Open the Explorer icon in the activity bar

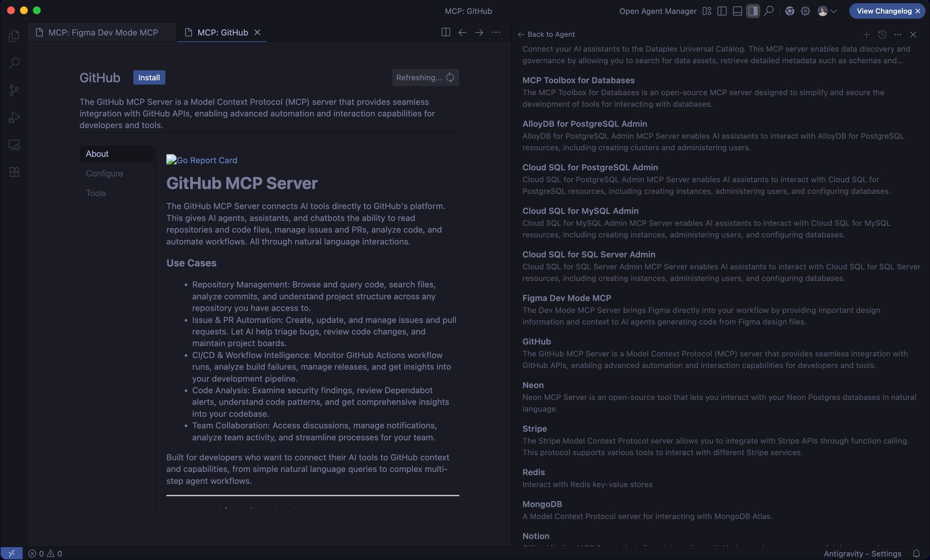(14, 36)
